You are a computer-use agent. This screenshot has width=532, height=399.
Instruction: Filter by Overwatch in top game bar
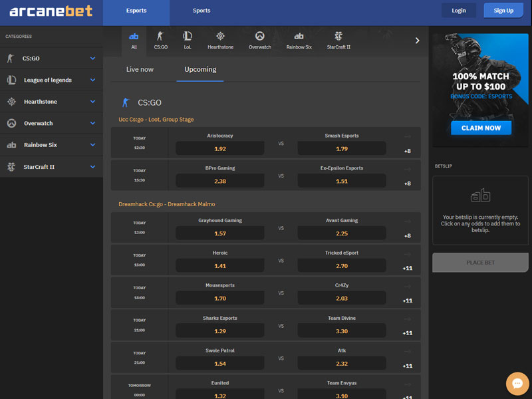tap(260, 41)
